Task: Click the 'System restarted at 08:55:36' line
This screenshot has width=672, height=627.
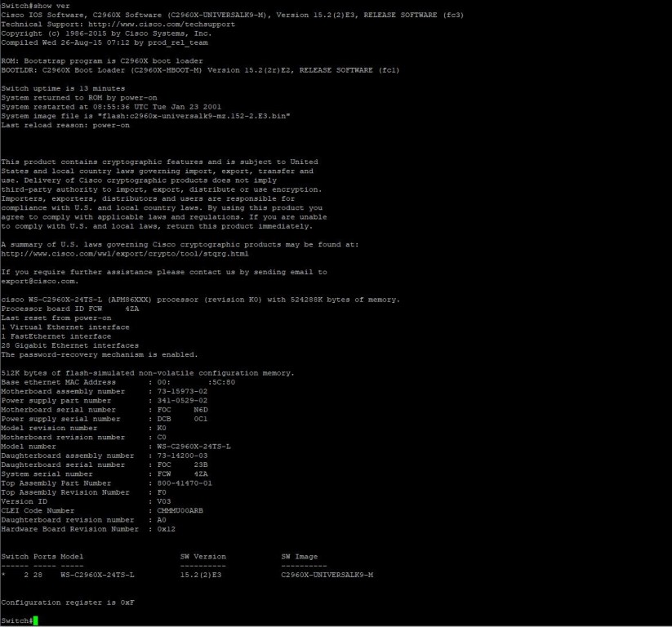Action: click(111, 107)
